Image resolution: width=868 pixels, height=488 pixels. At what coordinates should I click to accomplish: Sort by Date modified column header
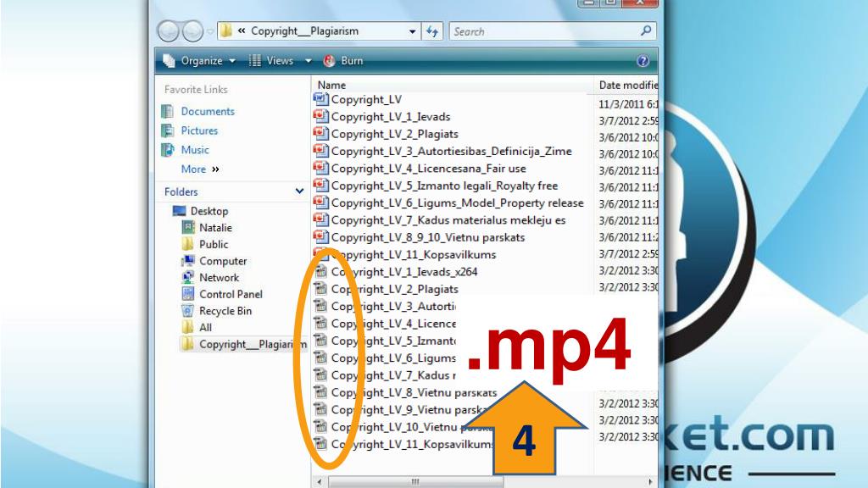[x=628, y=86]
